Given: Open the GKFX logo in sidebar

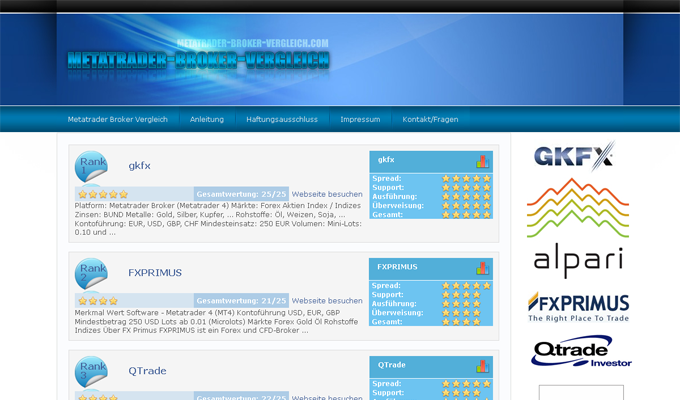Looking at the screenshot, I should [574, 156].
